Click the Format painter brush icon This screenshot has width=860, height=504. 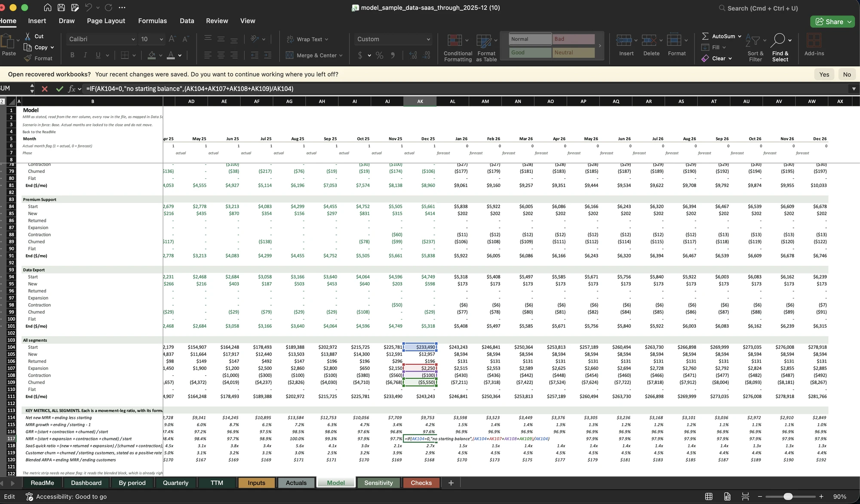pyautogui.click(x=28, y=58)
